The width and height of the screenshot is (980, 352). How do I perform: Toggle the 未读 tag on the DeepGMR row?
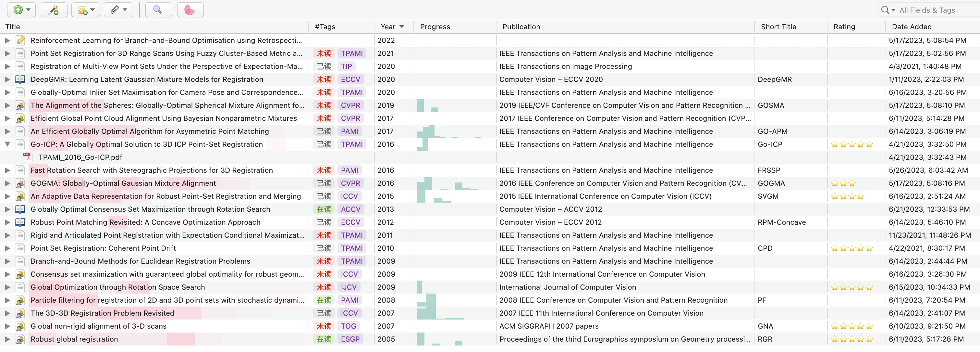pos(324,79)
